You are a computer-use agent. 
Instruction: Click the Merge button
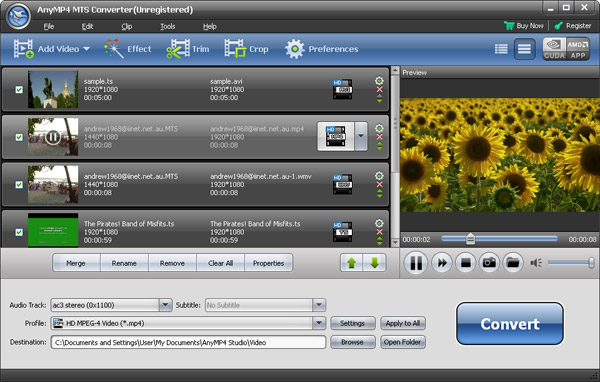[x=76, y=263]
